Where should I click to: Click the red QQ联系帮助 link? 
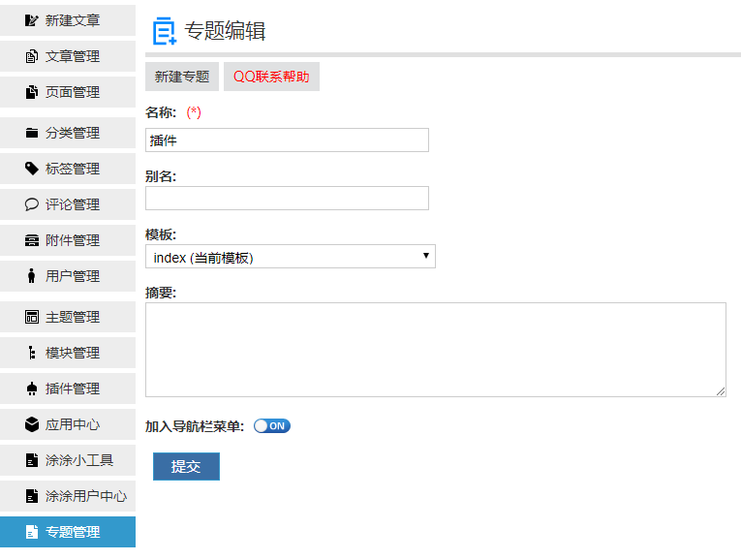[271, 77]
